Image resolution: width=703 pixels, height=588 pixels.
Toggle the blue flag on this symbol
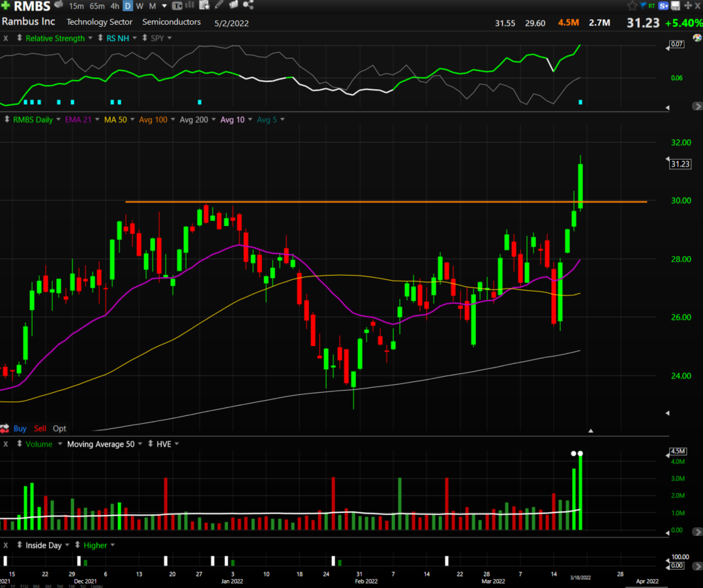pyautogui.click(x=643, y=5)
